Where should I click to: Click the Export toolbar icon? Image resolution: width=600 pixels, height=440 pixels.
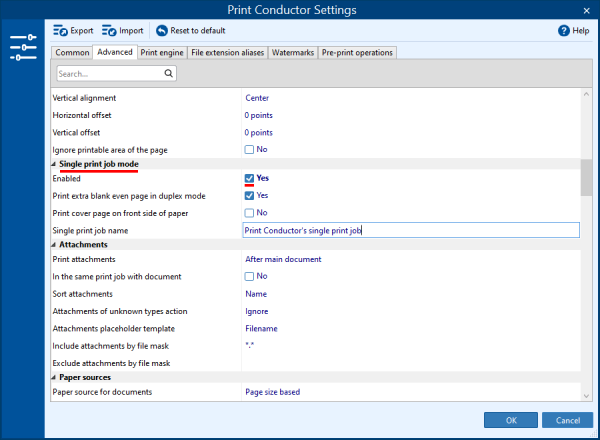click(60, 31)
